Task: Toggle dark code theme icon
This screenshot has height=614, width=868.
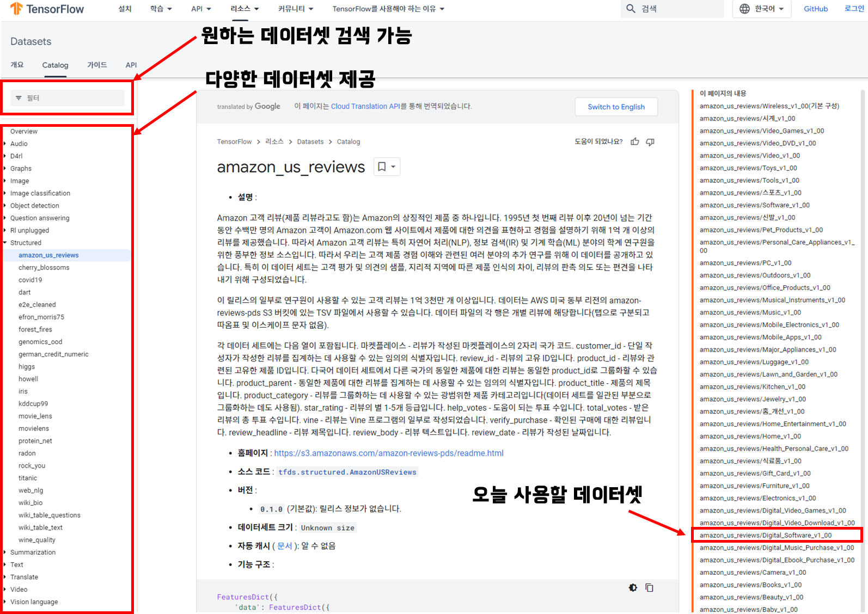Action: 633,587
